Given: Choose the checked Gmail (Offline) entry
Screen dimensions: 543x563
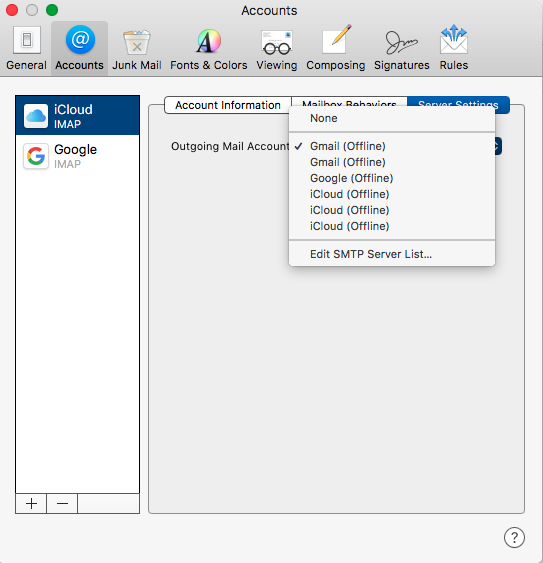Looking at the screenshot, I should click(x=392, y=146).
